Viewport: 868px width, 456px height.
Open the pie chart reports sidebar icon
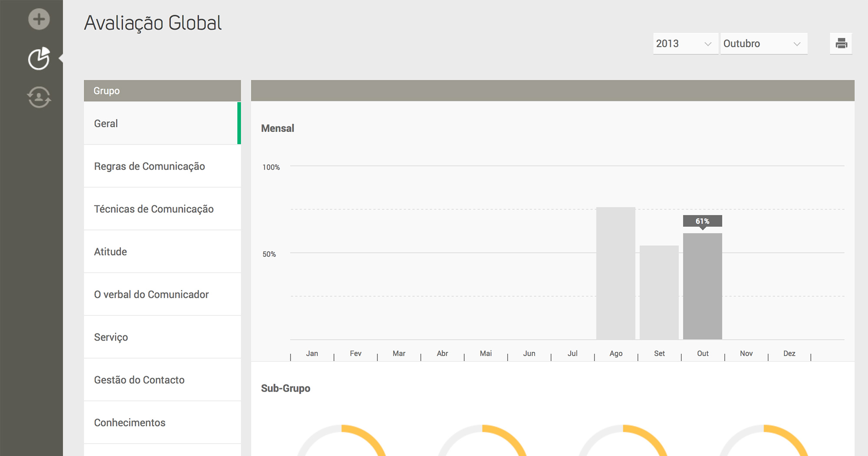click(39, 58)
